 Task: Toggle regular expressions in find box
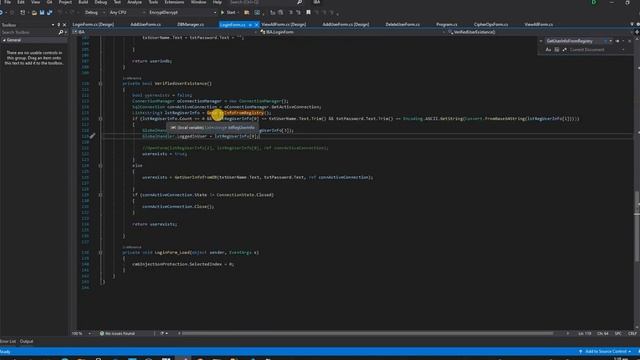[564, 50]
